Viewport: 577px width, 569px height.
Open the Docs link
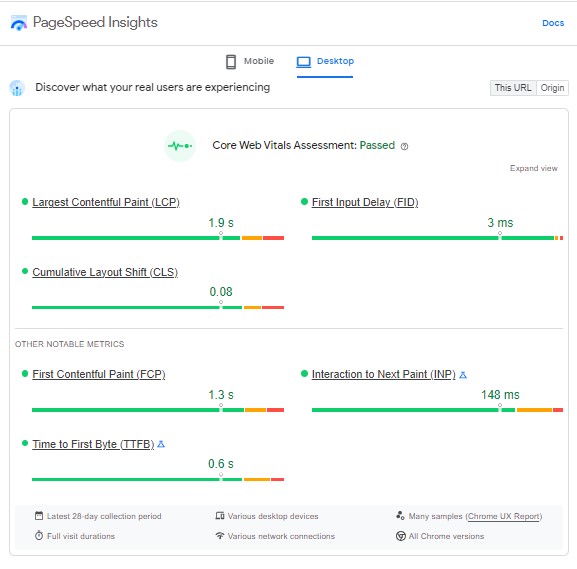553,23
